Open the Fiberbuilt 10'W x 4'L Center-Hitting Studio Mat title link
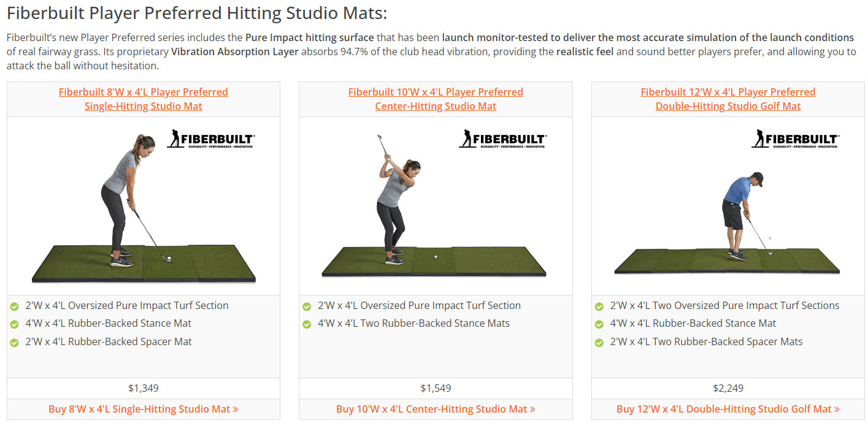The height and width of the screenshot is (431, 868). pos(436,99)
